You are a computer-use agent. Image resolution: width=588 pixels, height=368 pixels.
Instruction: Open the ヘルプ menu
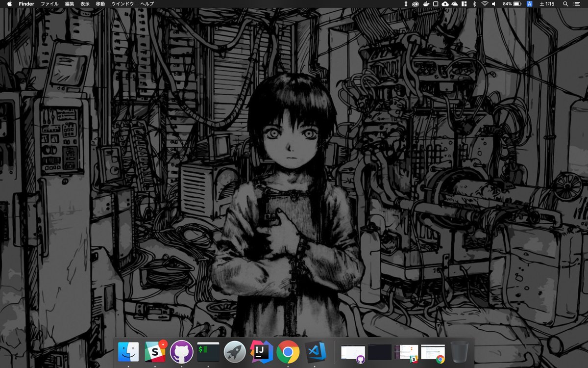147,4
